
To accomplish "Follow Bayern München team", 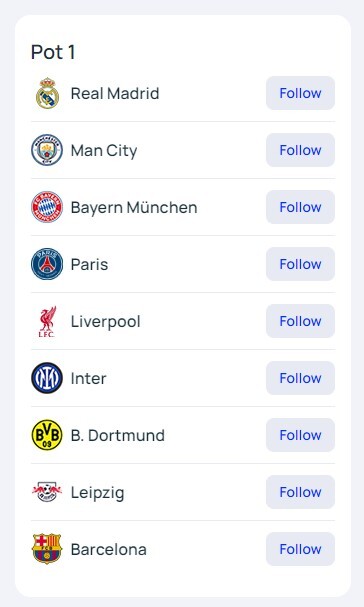I will pos(300,207).
